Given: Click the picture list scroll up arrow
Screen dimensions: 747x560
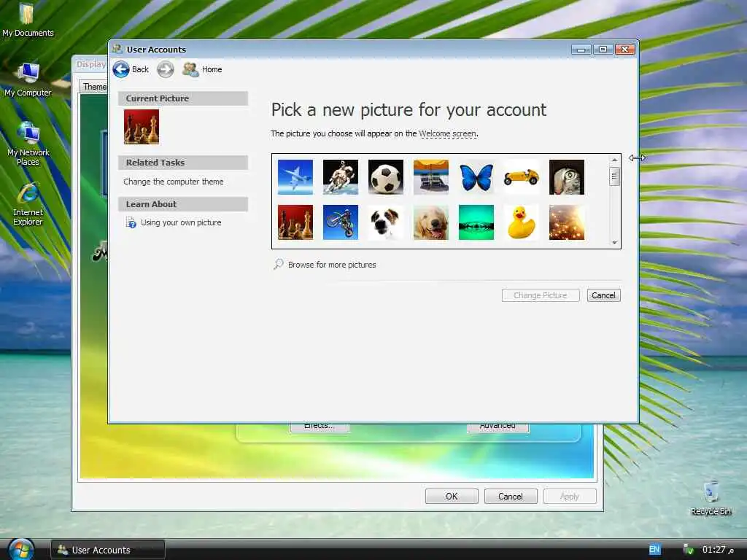Looking at the screenshot, I should coord(614,160).
